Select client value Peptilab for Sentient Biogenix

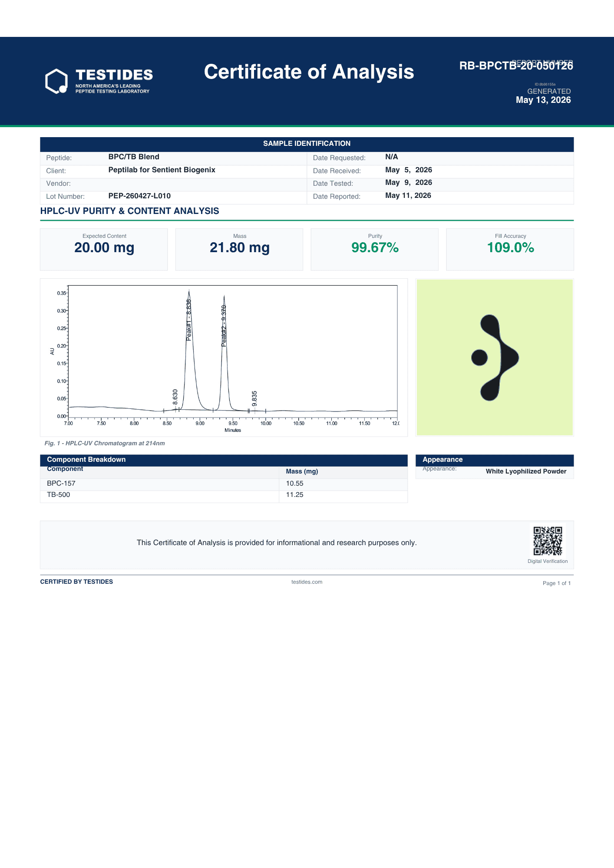[x=162, y=170]
